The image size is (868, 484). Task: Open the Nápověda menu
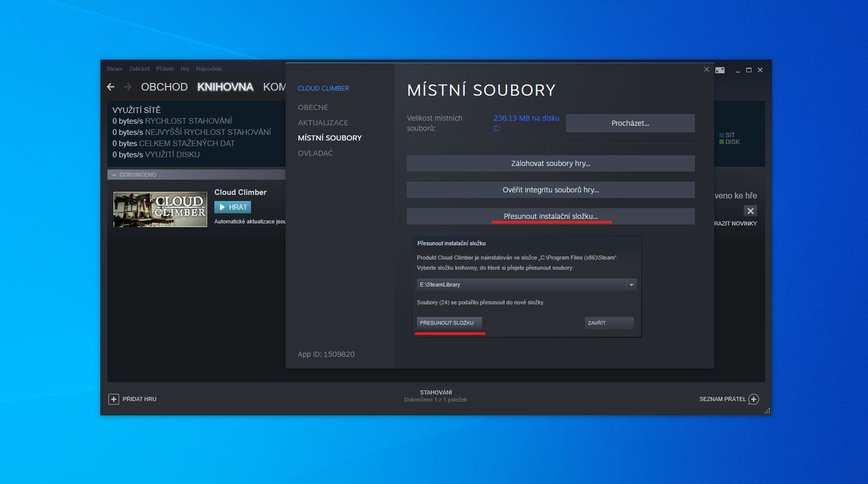209,69
